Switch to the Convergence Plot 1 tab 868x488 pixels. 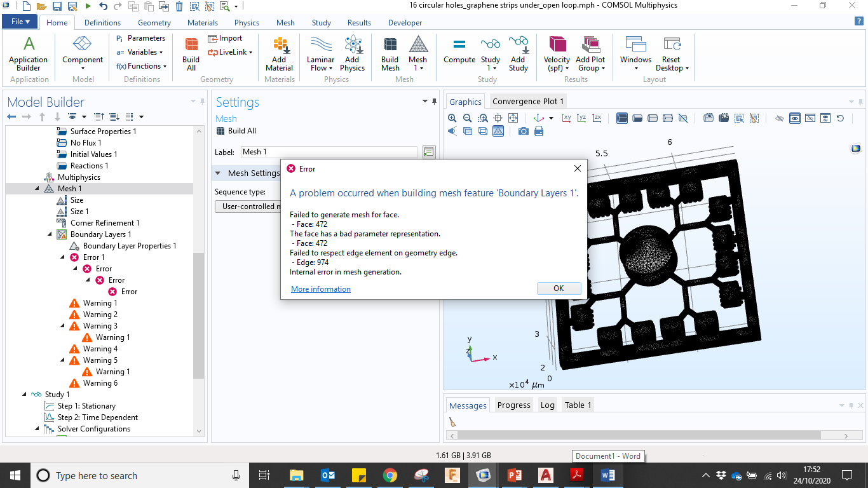click(x=527, y=102)
